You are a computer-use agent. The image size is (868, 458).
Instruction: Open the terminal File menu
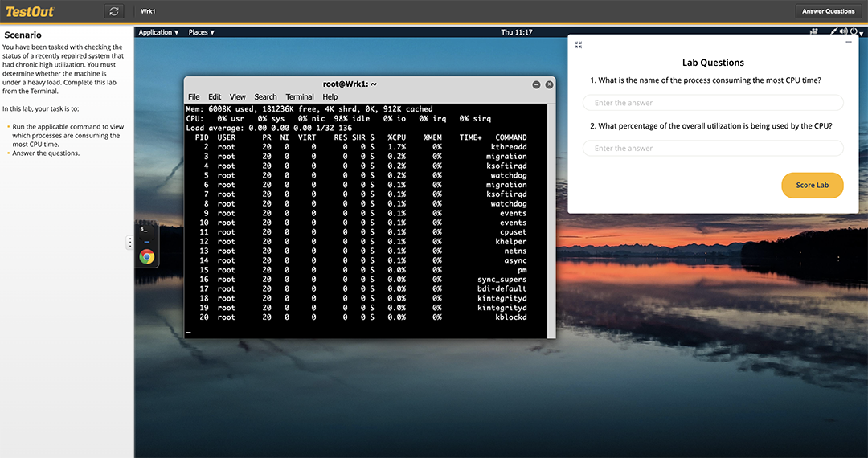(194, 97)
